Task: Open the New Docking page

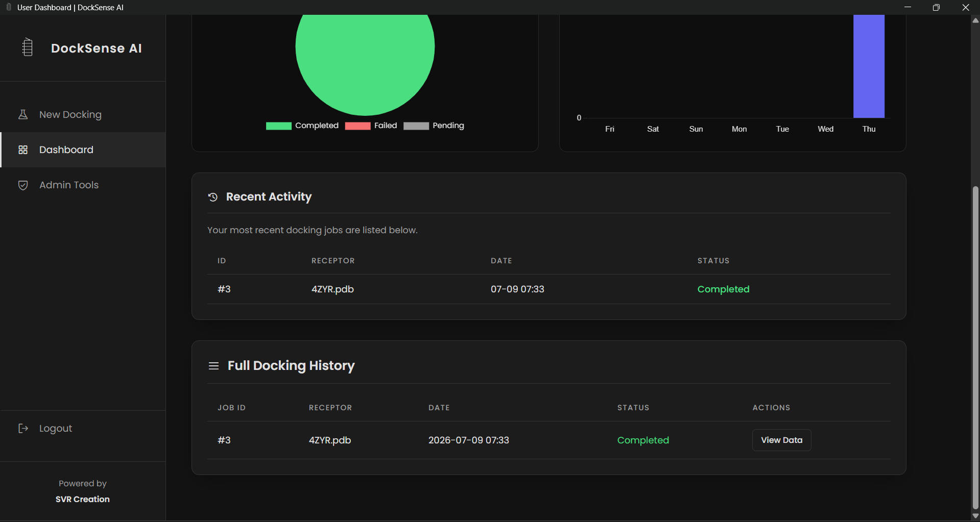Action: (83, 114)
